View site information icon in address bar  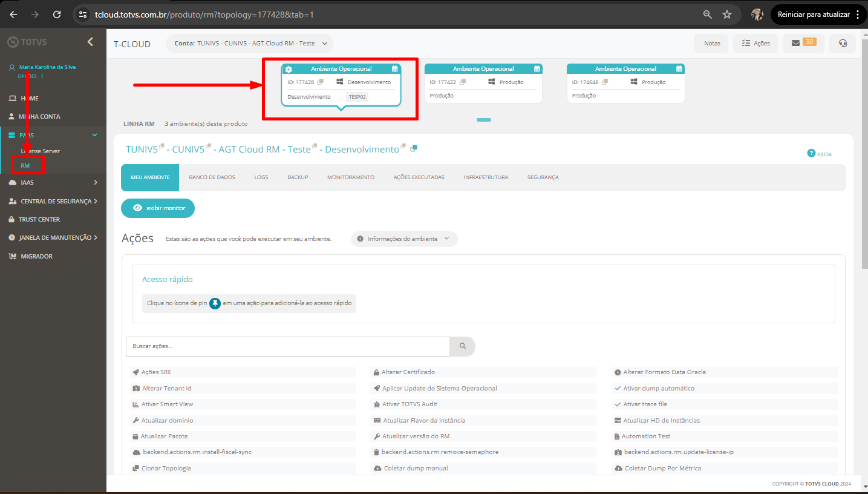pos(84,14)
